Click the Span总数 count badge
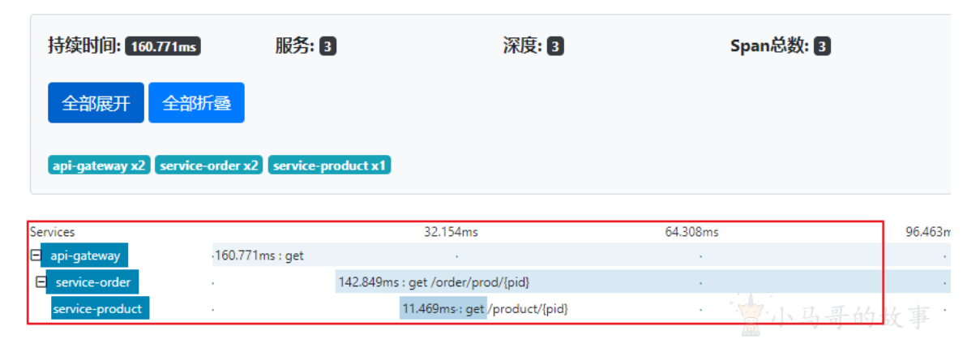 [x=822, y=47]
